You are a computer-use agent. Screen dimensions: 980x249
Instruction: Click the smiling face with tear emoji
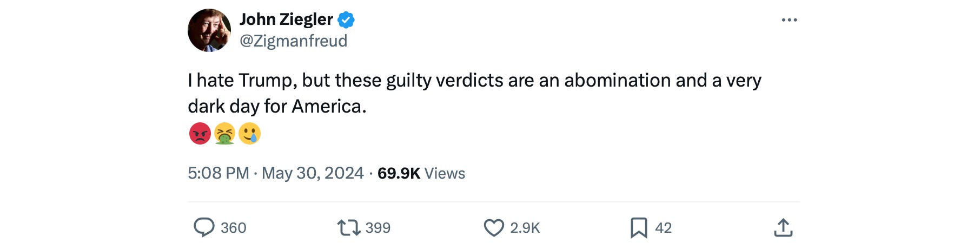pyautogui.click(x=249, y=133)
